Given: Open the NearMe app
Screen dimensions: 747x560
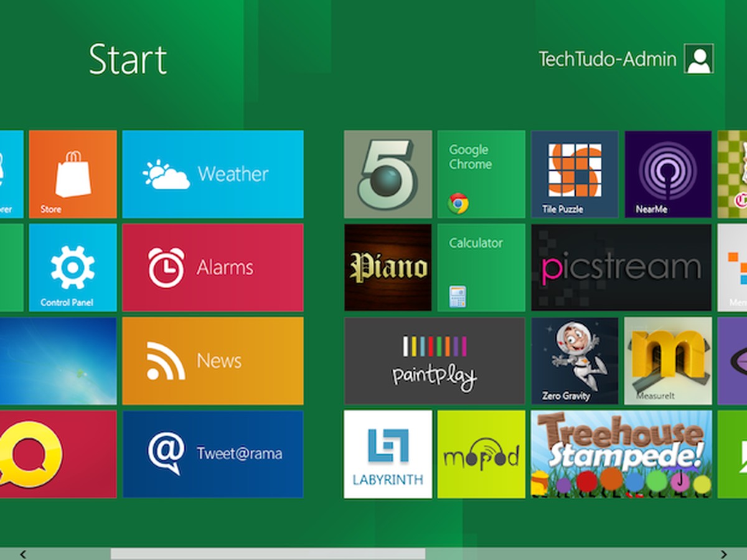Looking at the screenshot, I should coord(668,175).
